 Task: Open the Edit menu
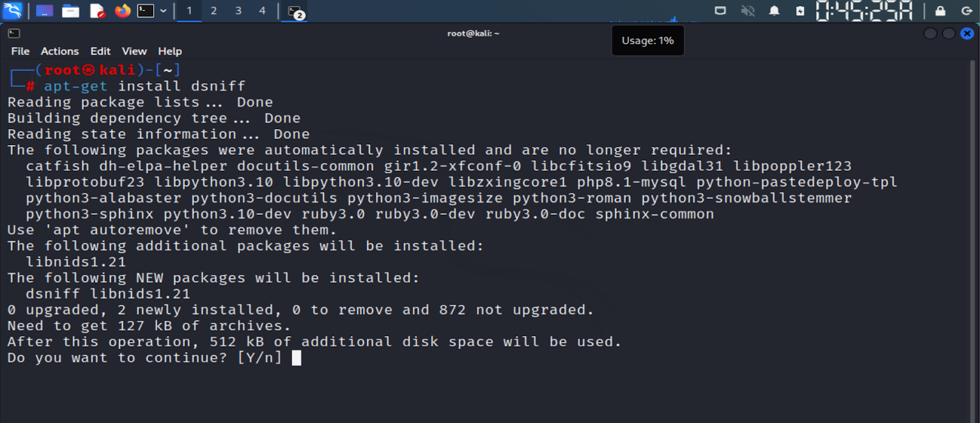tap(100, 51)
